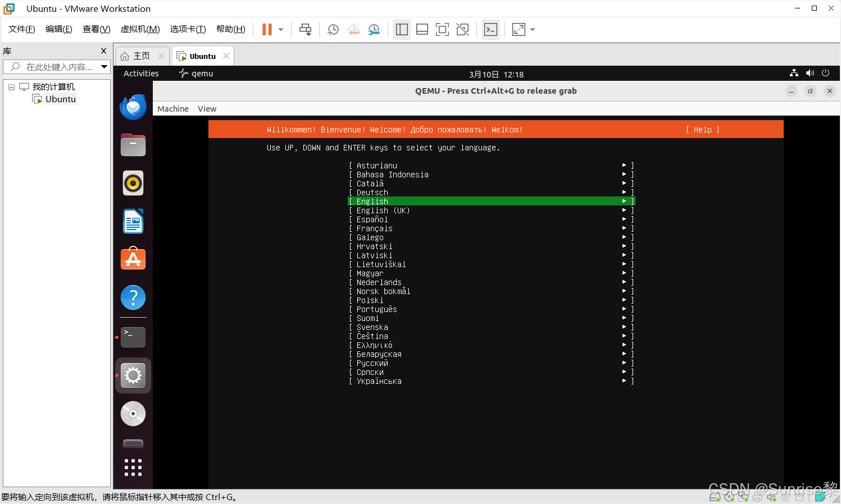
Task: Select the English (UK) language option
Action: click(x=492, y=210)
